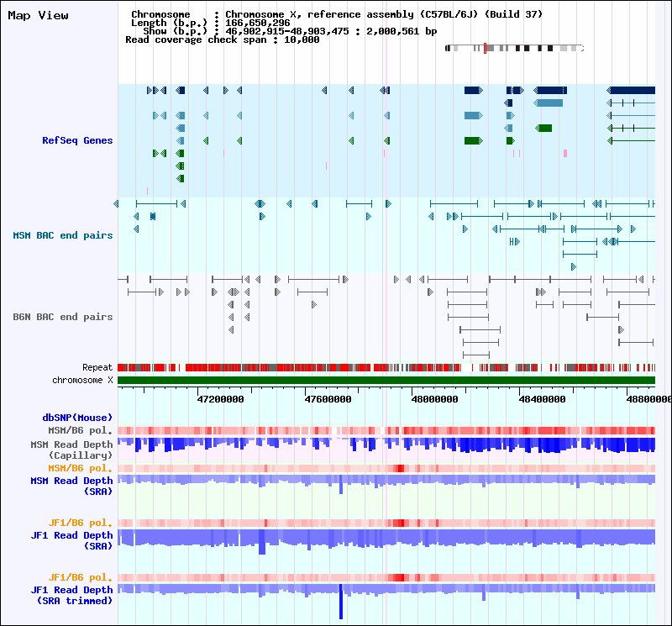Viewport: 672px width, 626px height.
Task: Click the pink marker at right of RefSeq track
Action: [565, 154]
